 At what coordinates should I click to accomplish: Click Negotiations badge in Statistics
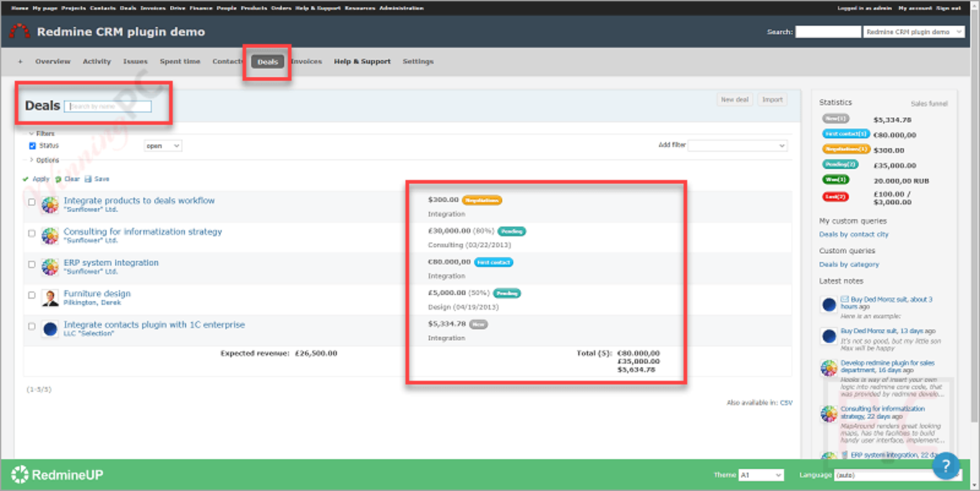coord(846,149)
